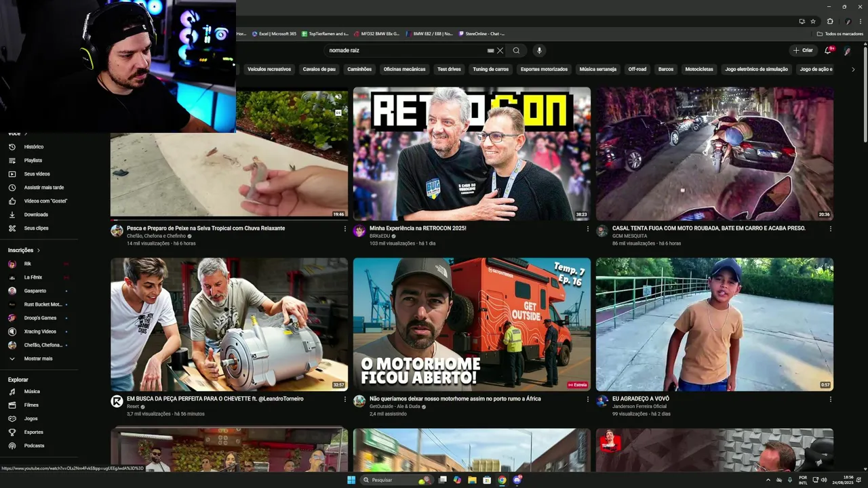This screenshot has height=488, width=868.
Task: Open Windows Start menu
Action: [351, 480]
